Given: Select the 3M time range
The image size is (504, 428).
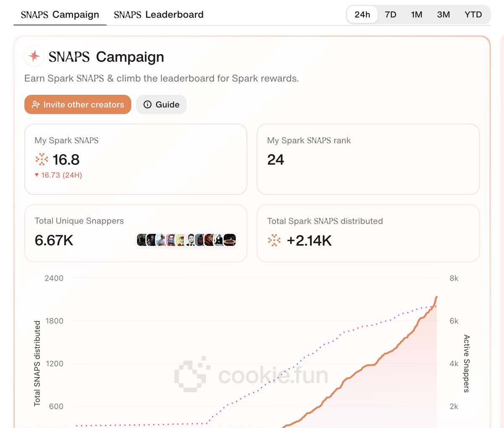Looking at the screenshot, I should (444, 15).
